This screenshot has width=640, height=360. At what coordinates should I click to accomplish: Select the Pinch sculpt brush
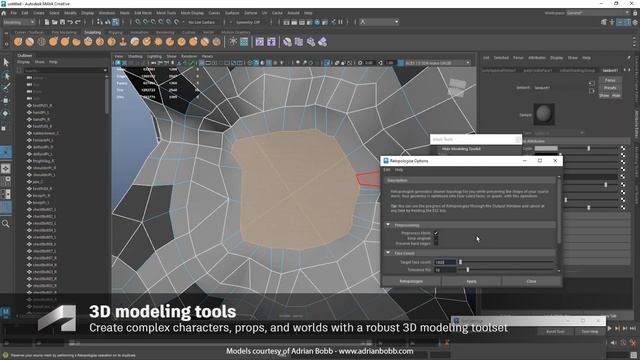pos(65,42)
